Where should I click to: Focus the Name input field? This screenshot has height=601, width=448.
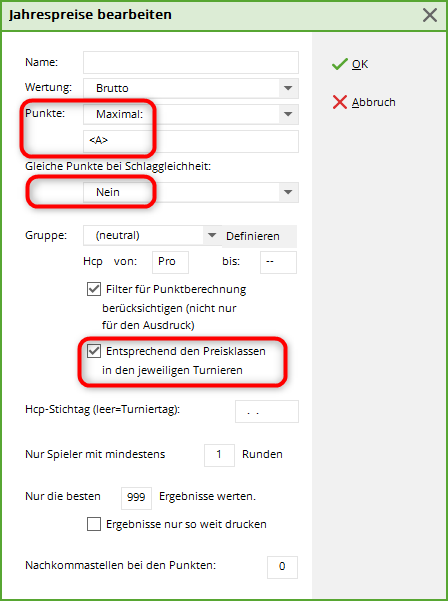[191, 62]
